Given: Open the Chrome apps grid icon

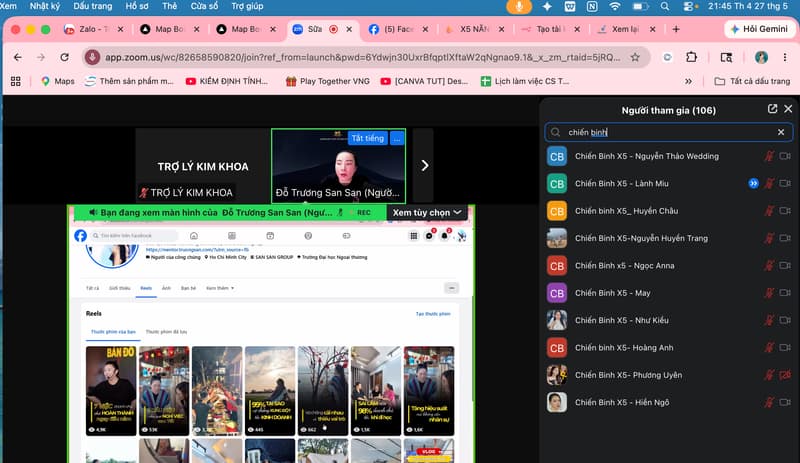Looking at the screenshot, I should click(16, 81).
